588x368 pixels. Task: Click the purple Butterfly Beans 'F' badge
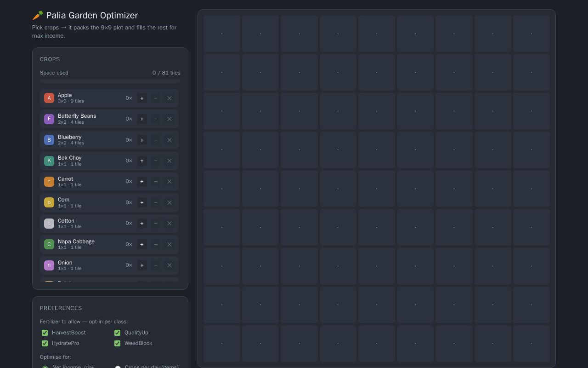[x=49, y=119]
